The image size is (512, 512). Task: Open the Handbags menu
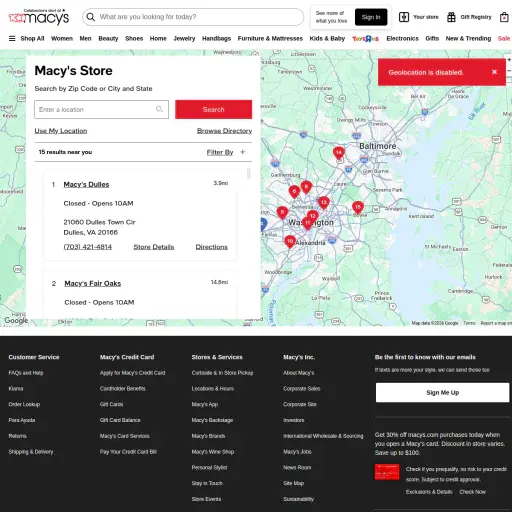pos(216,38)
